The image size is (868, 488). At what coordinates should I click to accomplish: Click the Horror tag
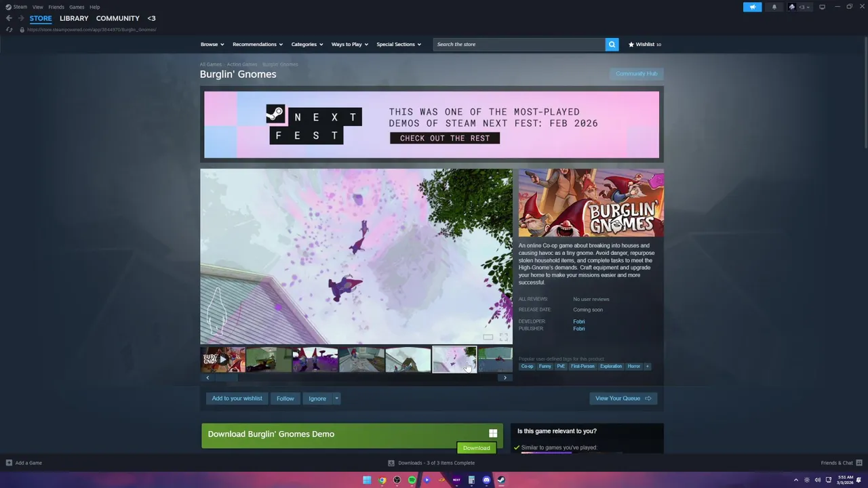pos(633,366)
